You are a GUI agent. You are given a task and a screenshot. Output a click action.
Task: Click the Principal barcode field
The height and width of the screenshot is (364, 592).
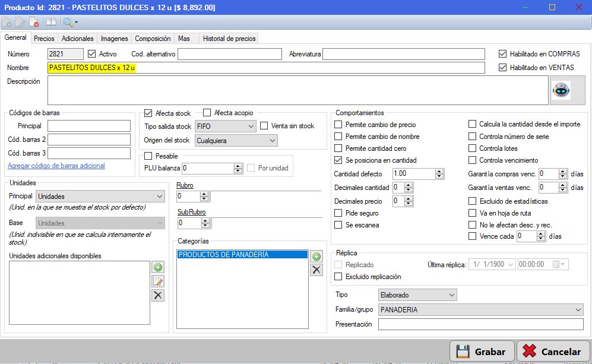89,126
